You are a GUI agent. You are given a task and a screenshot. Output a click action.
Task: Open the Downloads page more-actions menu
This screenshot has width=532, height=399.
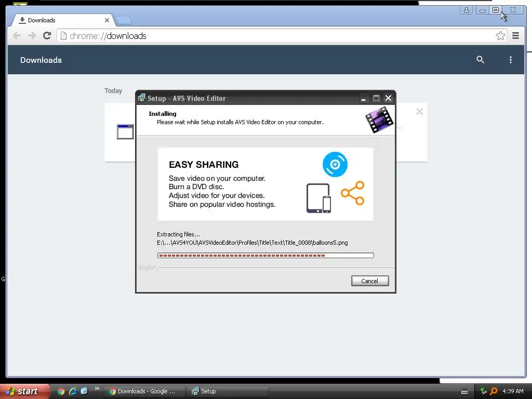pos(510,60)
